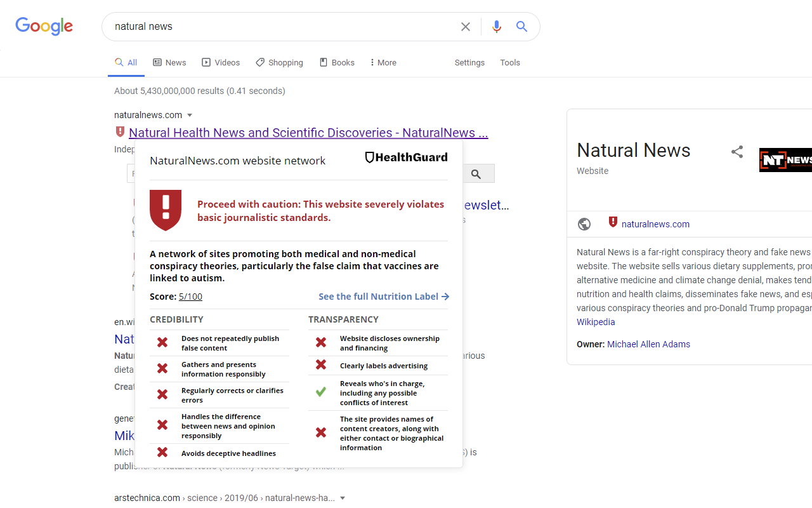Switch to the News tab
The height and width of the screenshot is (508, 812).
[169, 62]
